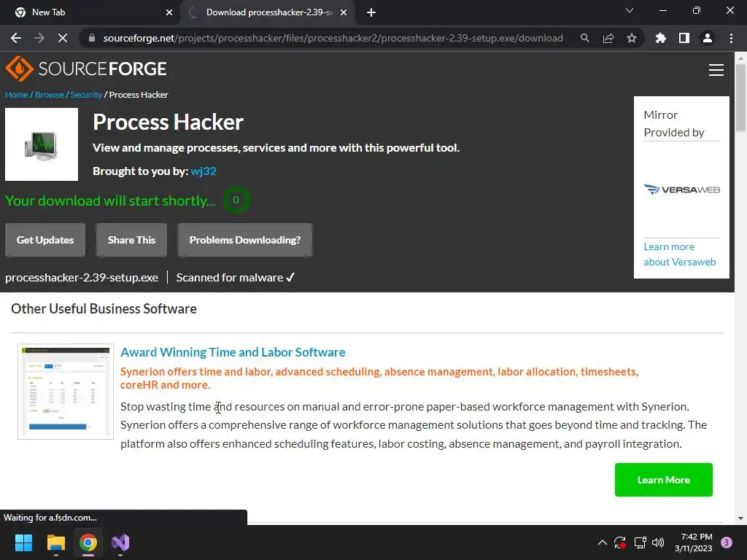Screen dimensions: 747x560
Task: Open the Chrome profile avatar icon
Action: pos(708,38)
